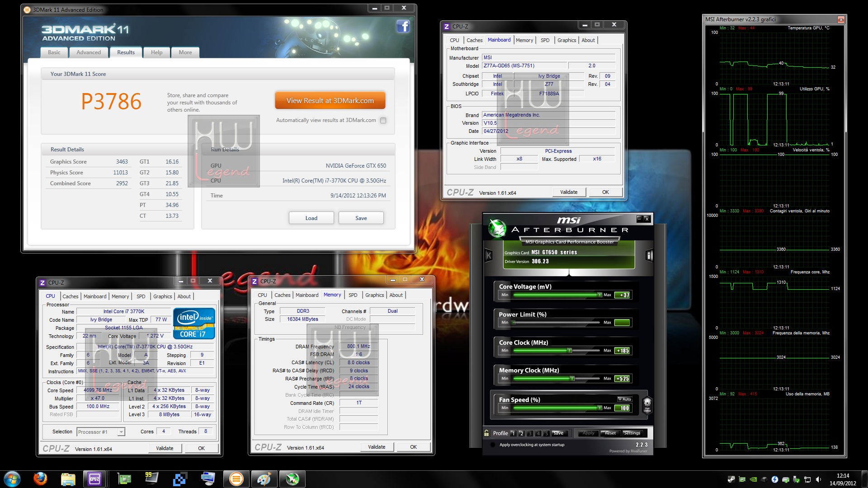Click the Afterburner Settings button
Viewport: 868px width, 488px height.
click(632, 433)
